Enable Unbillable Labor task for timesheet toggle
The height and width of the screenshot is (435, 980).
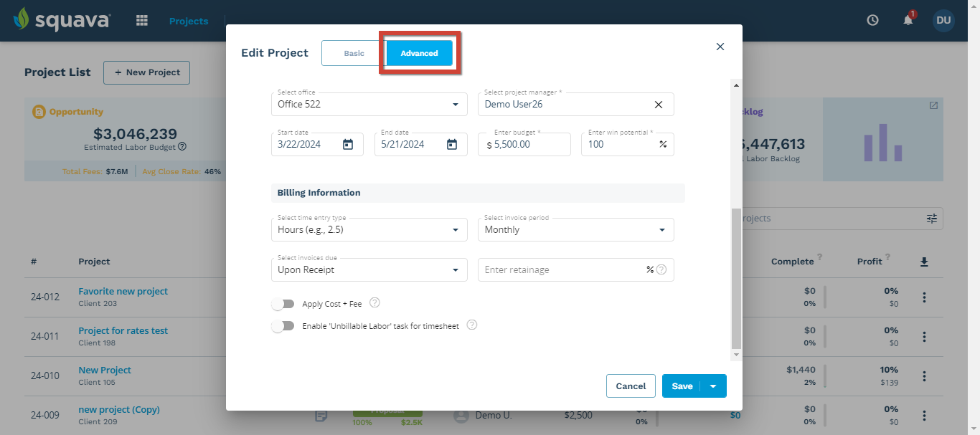coord(283,325)
